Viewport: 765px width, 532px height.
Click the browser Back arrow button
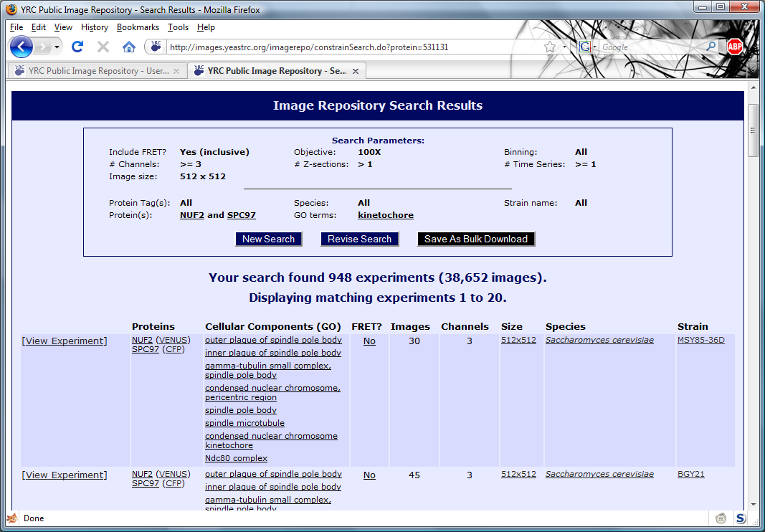tap(22, 47)
